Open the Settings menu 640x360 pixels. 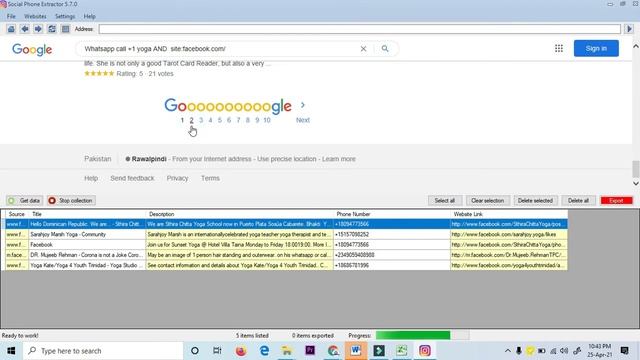point(65,16)
